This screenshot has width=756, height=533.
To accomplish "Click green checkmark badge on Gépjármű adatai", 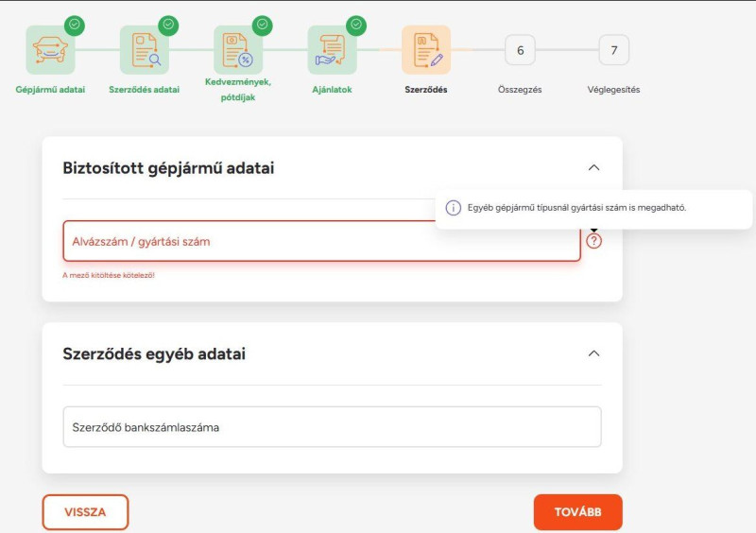I will (x=75, y=26).
